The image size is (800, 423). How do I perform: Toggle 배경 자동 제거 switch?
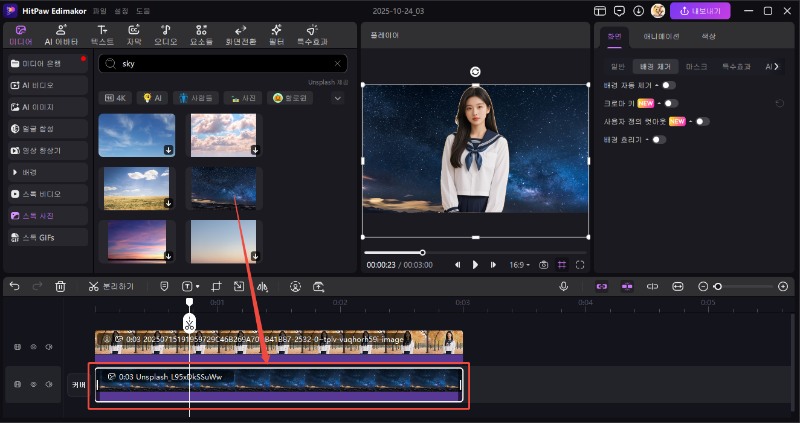tap(668, 85)
